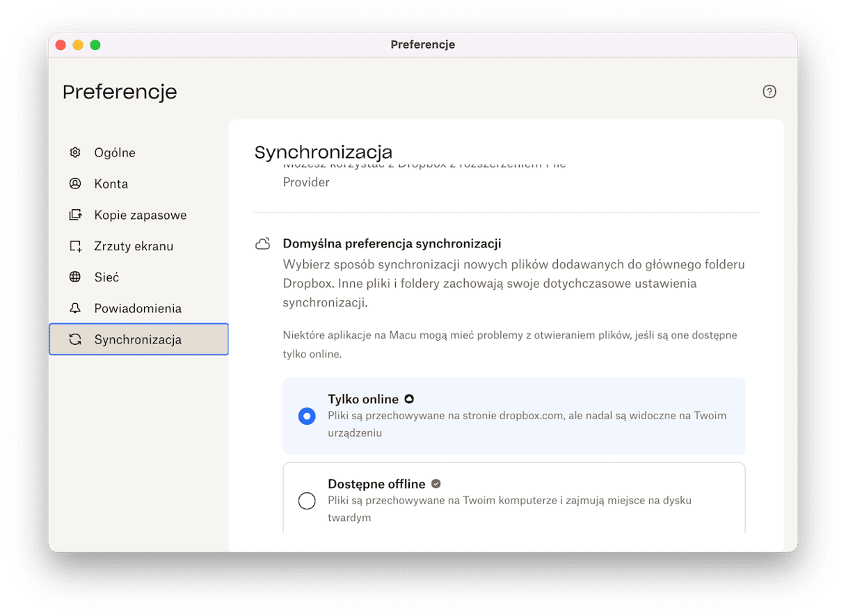Go to the Zrzuty ekranu tab label
Screen dimensions: 846x616
pos(134,246)
